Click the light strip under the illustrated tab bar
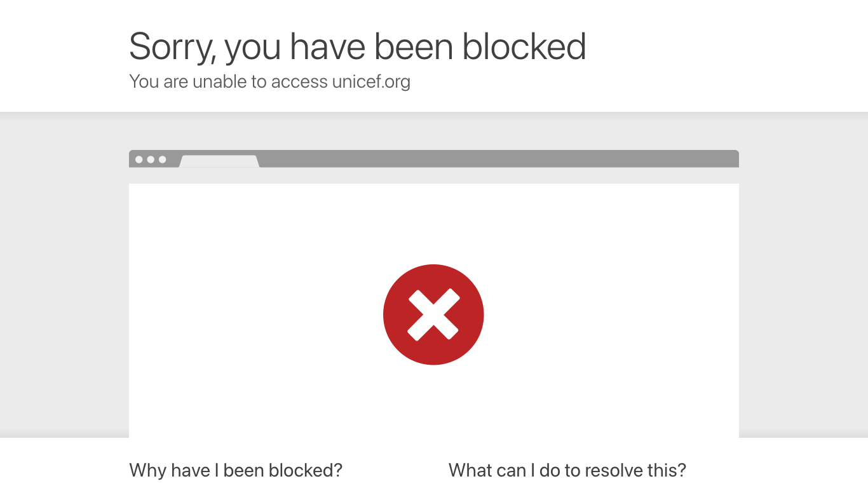Viewport: 868px width, 488px height. pyautogui.click(x=434, y=176)
